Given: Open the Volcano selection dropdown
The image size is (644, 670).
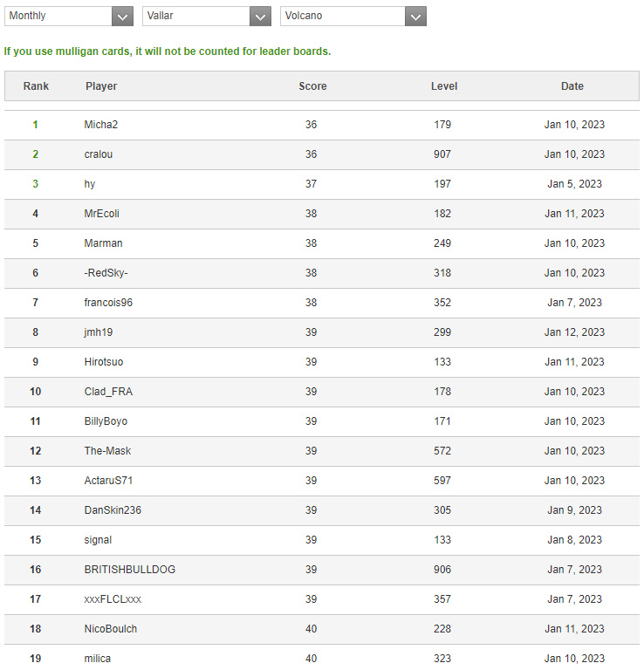Looking at the screenshot, I should click(353, 16).
